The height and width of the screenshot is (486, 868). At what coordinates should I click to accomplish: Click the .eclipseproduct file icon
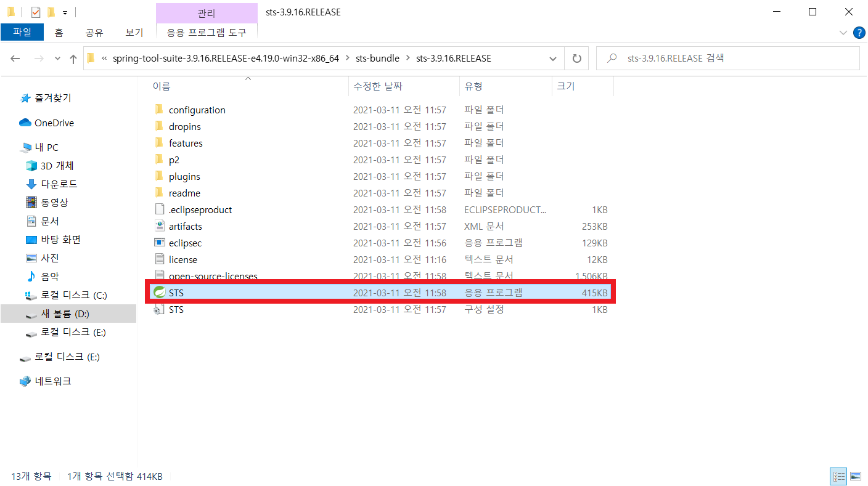point(159,209)
